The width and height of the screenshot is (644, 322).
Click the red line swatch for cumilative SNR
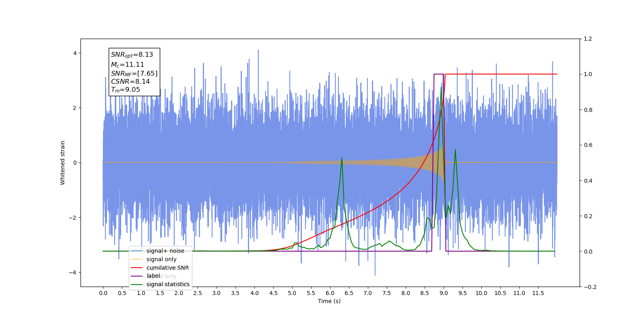coord(137,268)
